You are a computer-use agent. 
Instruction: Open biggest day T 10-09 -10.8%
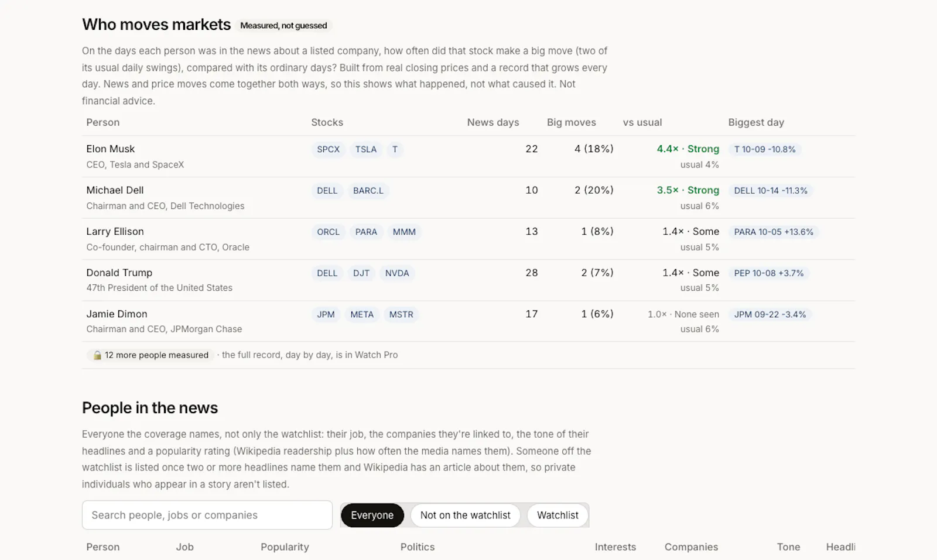pos(765,149)
